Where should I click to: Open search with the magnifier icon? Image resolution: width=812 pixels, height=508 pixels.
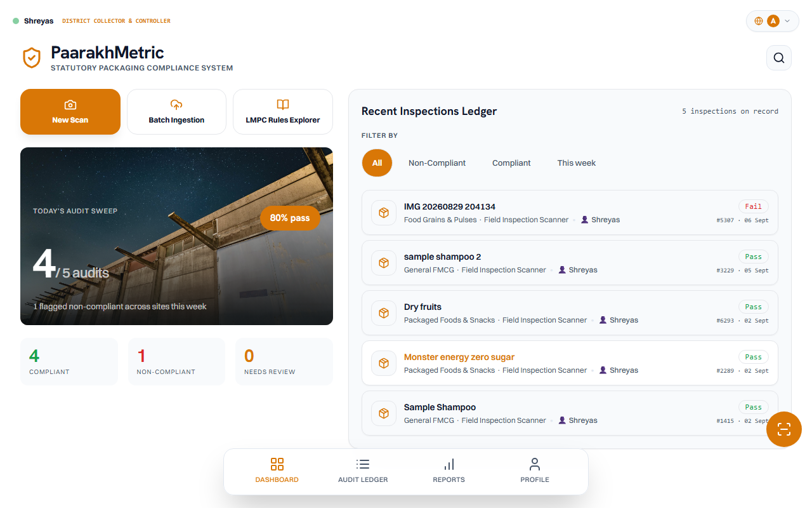tap(779, 58)
